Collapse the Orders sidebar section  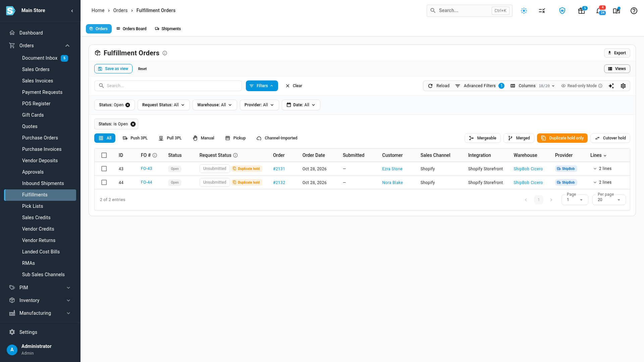click(40, 46)
